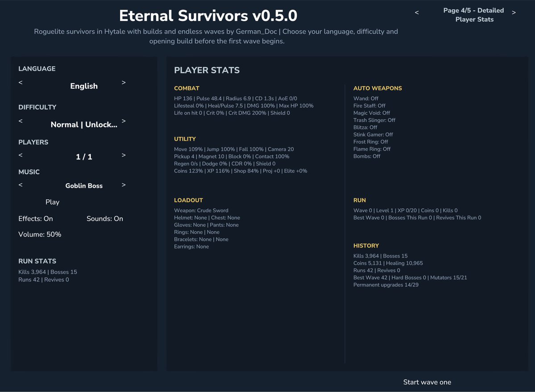Click the DIFFICULTY section label
Screen dimensions: 535x392
(37, 107)
